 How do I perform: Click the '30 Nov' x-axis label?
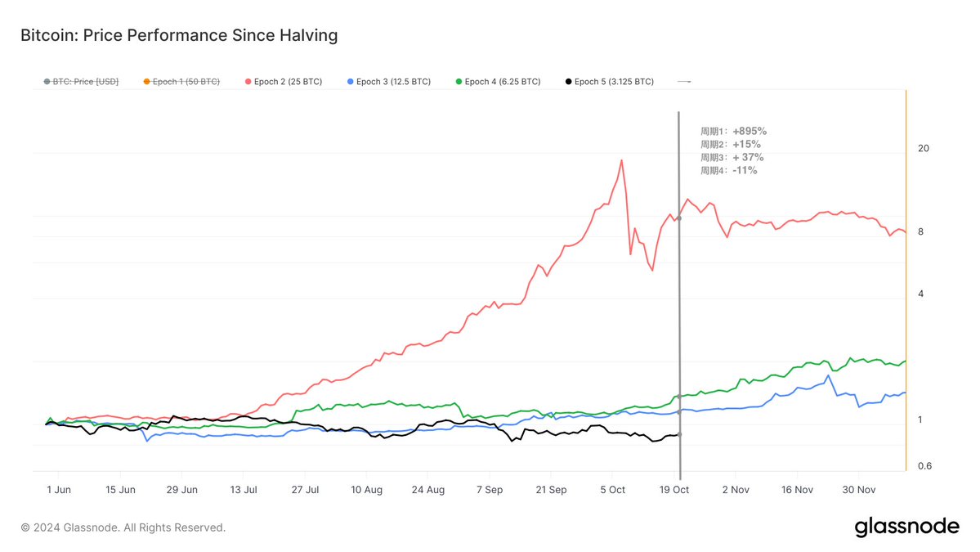point(858,489)
